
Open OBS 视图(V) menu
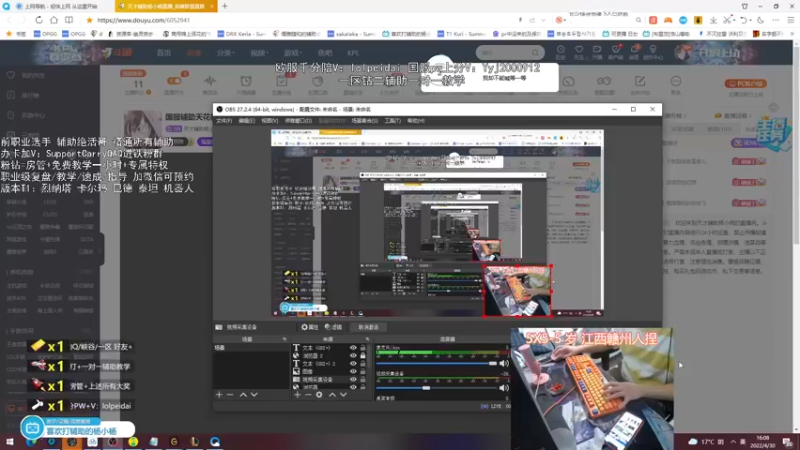(x=269, y=121)
